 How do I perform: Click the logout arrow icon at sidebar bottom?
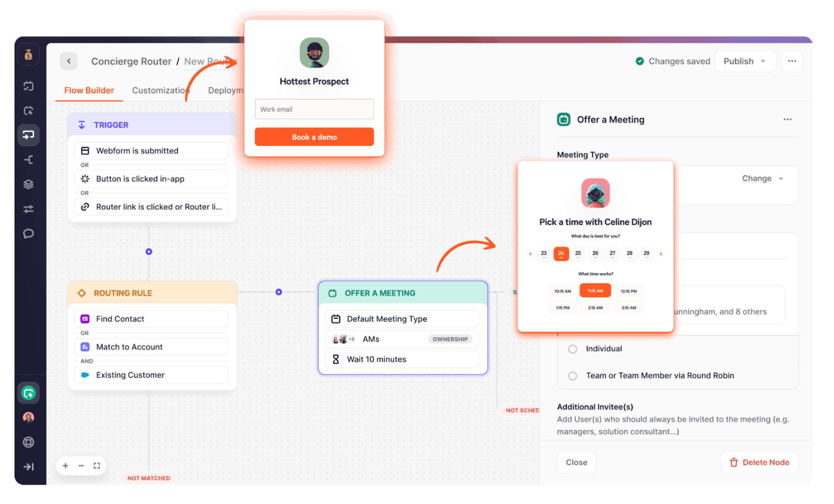point(28,467)
